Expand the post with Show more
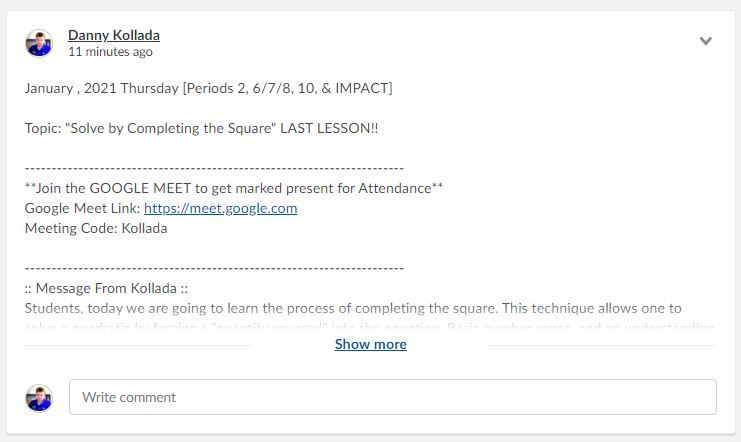The height and width of the screenshot is (442, 741). [x=370, y=344]
